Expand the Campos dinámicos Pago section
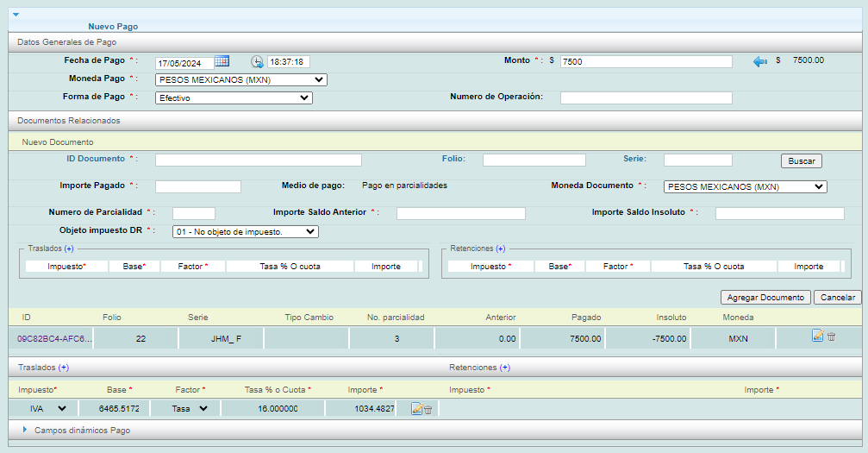Screen dimensions: 868x453 25,429
